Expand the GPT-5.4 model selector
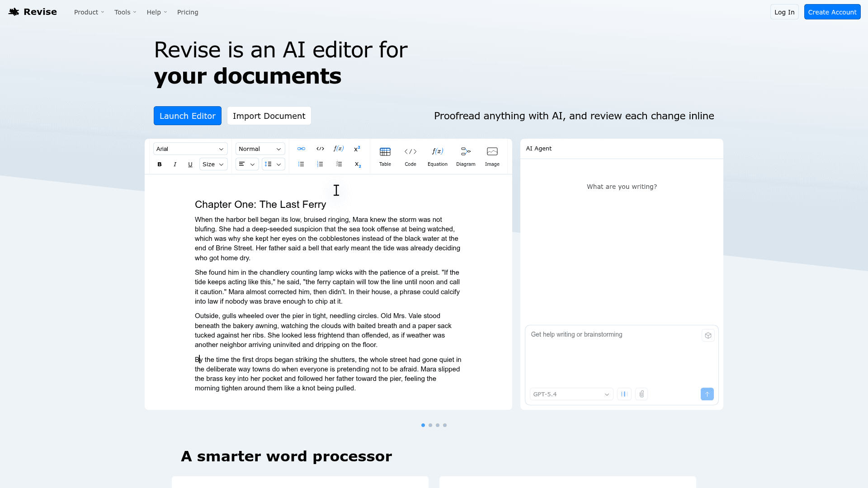The height and width of the screenshot is (488, 868). [x=571, y=394]
